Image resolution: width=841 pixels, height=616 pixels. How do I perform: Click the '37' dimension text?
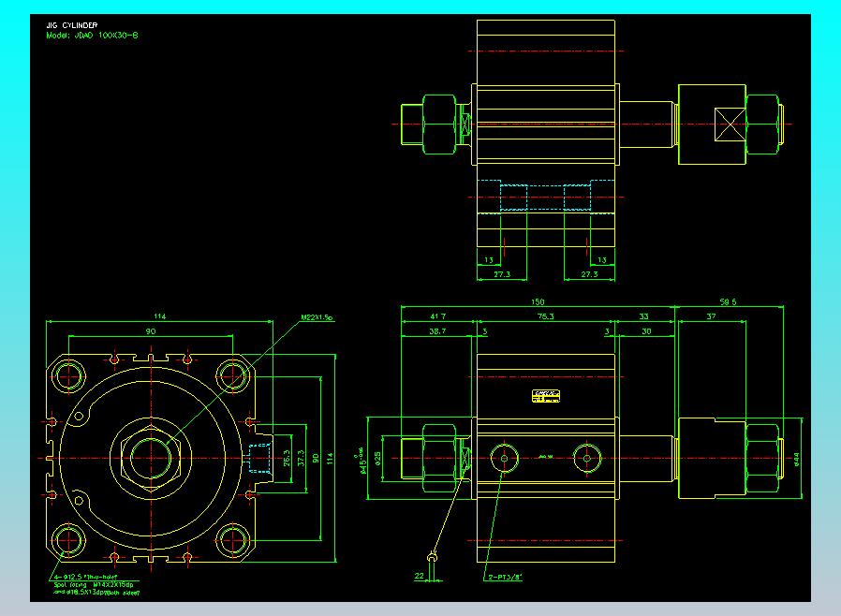711,316
